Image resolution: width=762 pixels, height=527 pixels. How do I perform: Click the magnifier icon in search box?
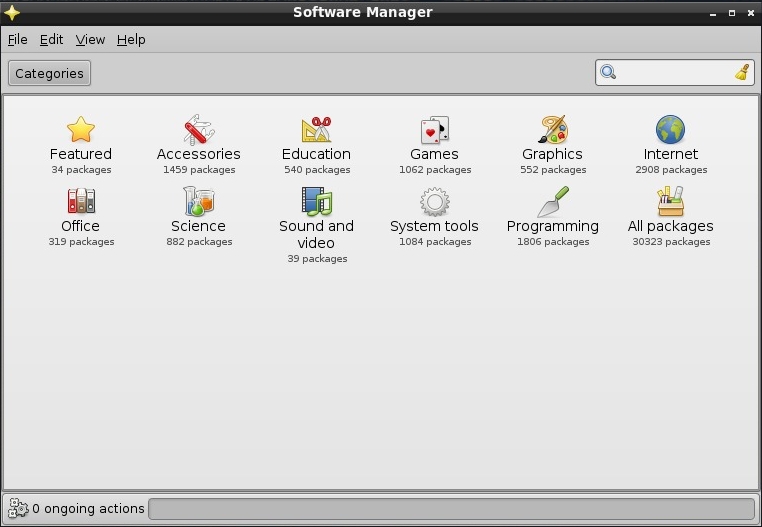[x=608, y=72]
